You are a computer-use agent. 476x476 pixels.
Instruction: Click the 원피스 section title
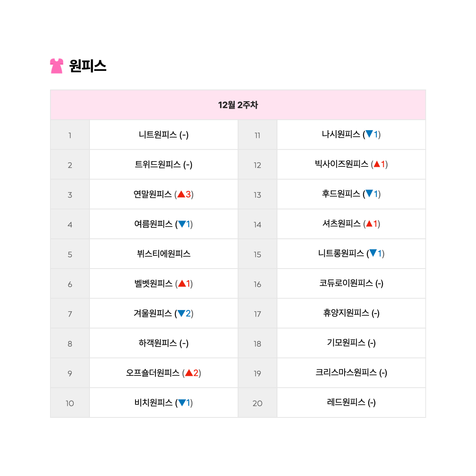[x=88, y=66]
